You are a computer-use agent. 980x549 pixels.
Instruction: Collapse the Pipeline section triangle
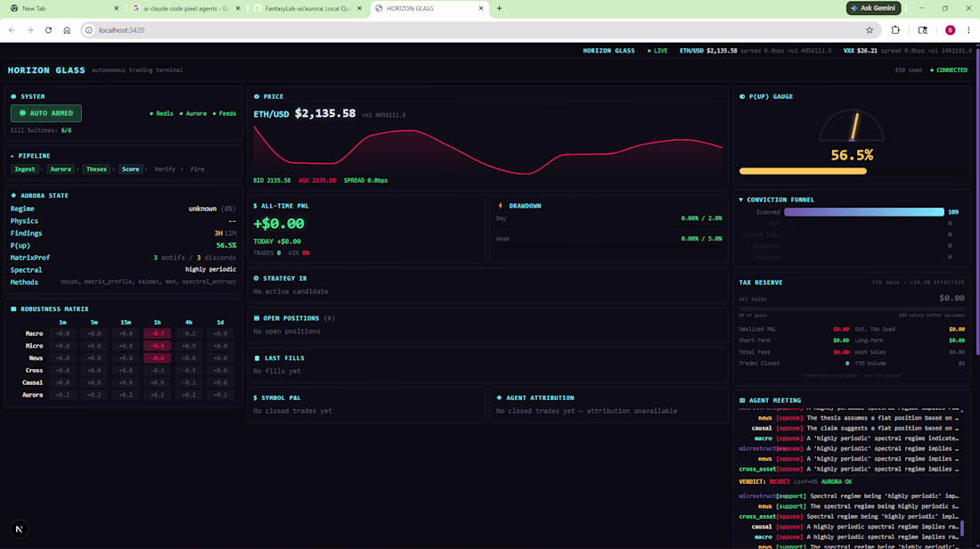pos(12,156)
